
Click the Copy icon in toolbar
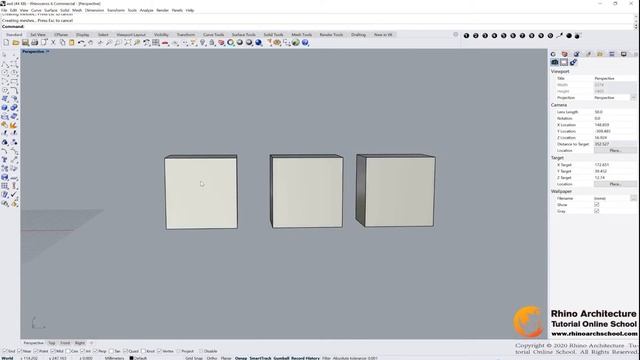coord(62,42)
